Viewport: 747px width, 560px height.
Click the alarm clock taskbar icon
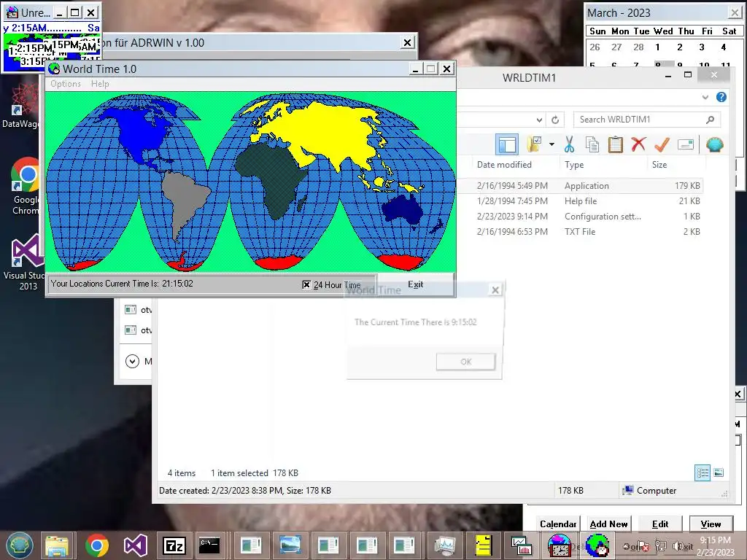pyautogui.click(x=559, y=545)
